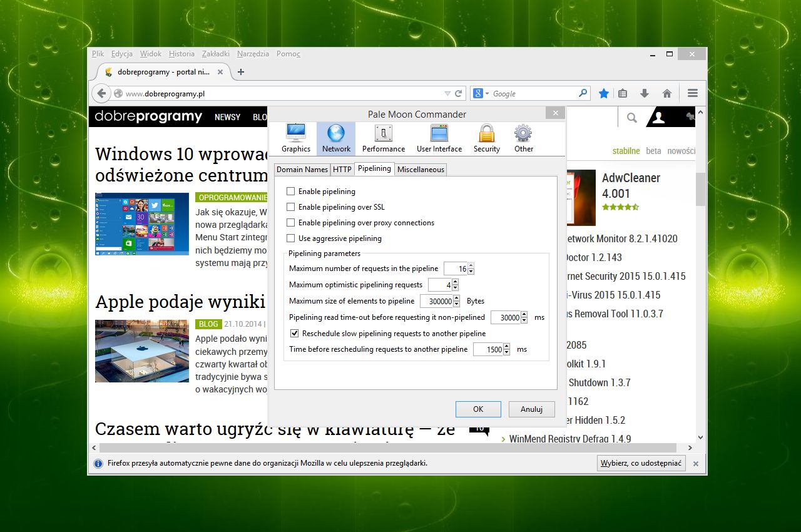The image size is (801, 532).
Task: Click the stabilne filter link
Action: click(x=626, y=151)
